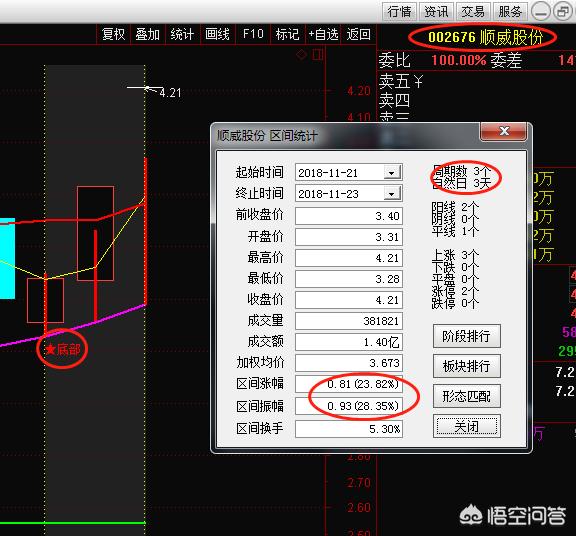Click the 复权 toolbar button
Image resolution: width=576 pixels, height=536 pixels.
(x=114, y=35)
